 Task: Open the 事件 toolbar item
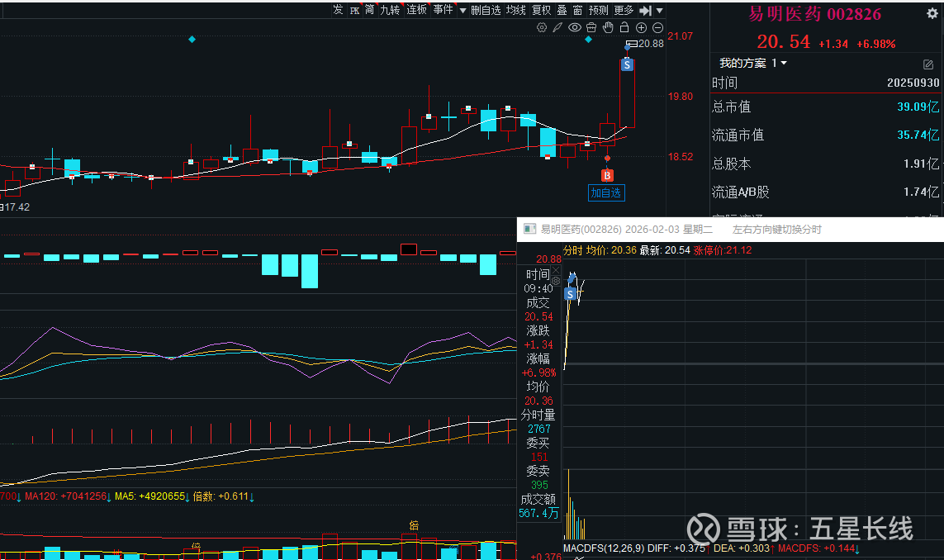click(444, 10)
